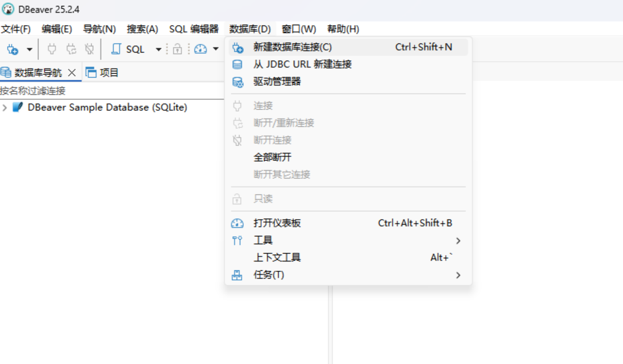Click the menu's 新建数据库连接 plug icon
The width and height of the screenshot is (623, 364).
(x=238, y=48)
